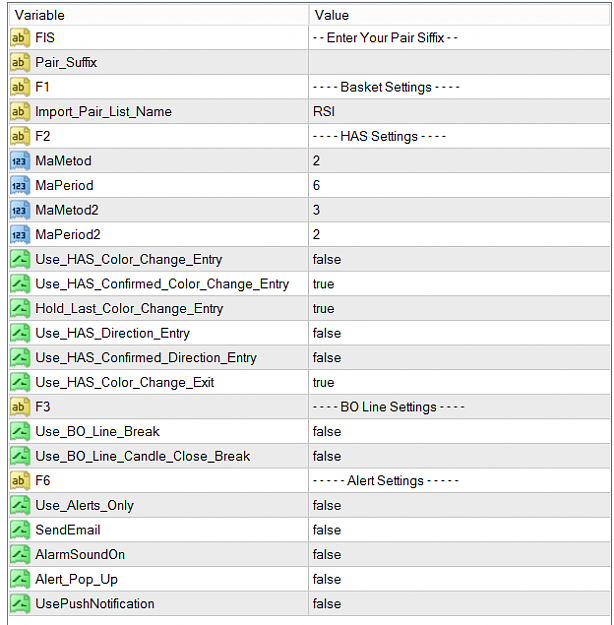This screenshot has height=625, width=614.
Task: Click the 123 icon beside MaPeriod2
Action: tap(20, 235)
